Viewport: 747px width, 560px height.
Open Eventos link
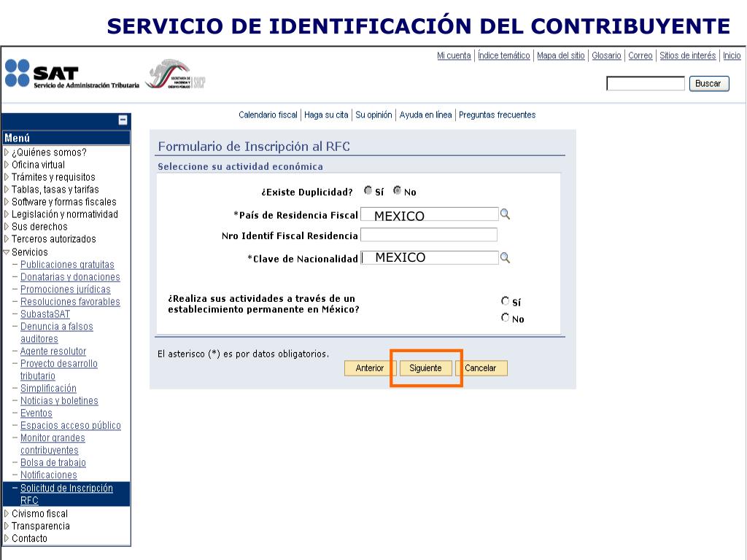click(x=36, y=413)
